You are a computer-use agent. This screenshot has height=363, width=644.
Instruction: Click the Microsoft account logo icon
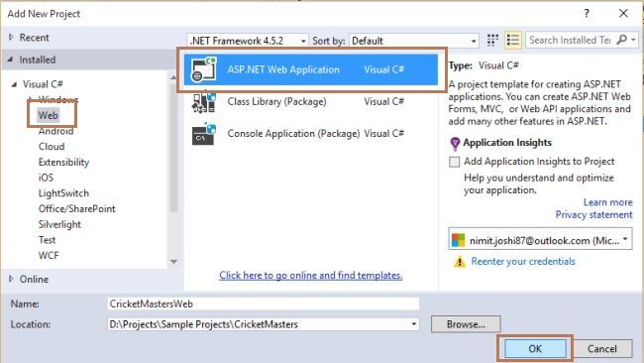click(x=458, y=240)
